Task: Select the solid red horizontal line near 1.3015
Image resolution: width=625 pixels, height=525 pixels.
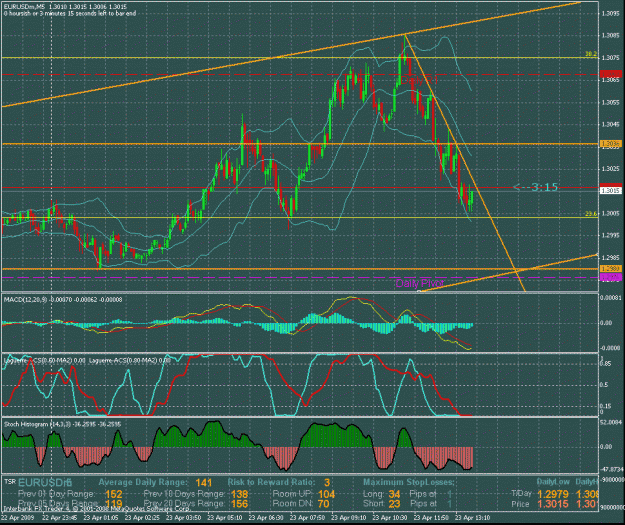Action: point(299,187)
